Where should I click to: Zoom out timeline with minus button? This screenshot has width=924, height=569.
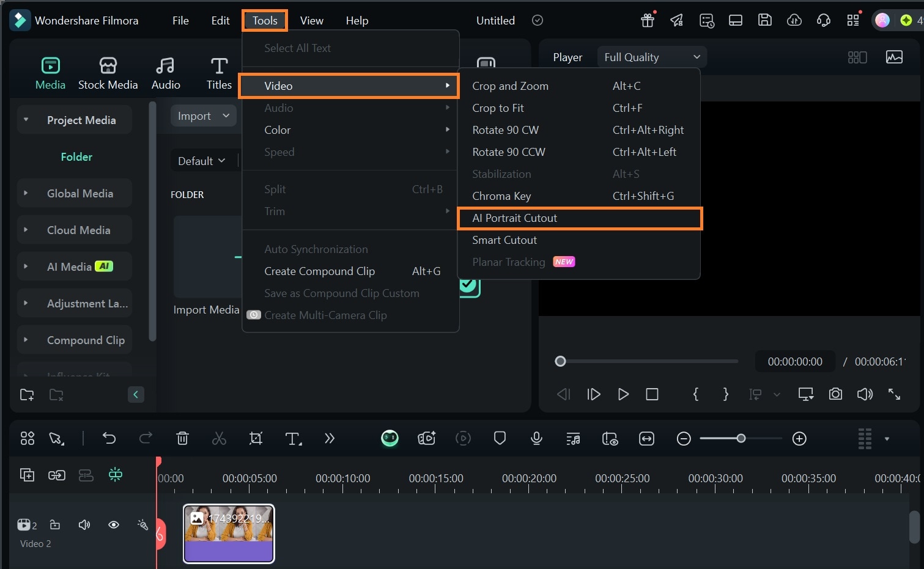(684, 439)
